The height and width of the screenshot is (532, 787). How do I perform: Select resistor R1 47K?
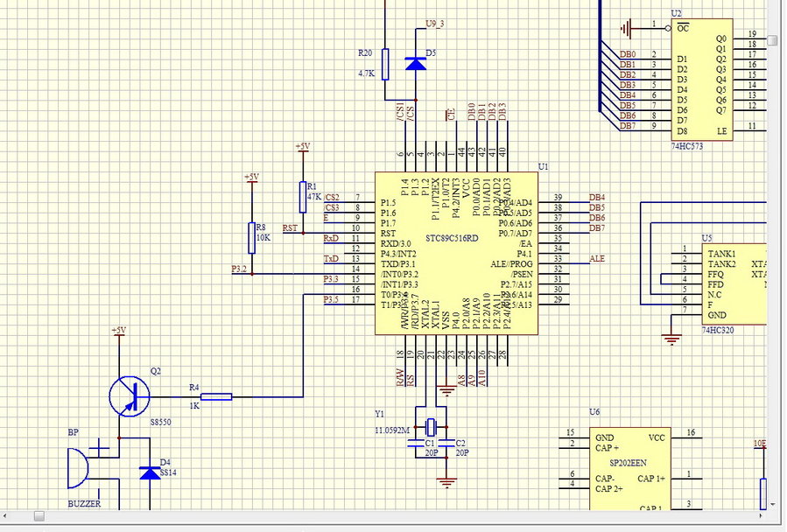pos(303,197)
